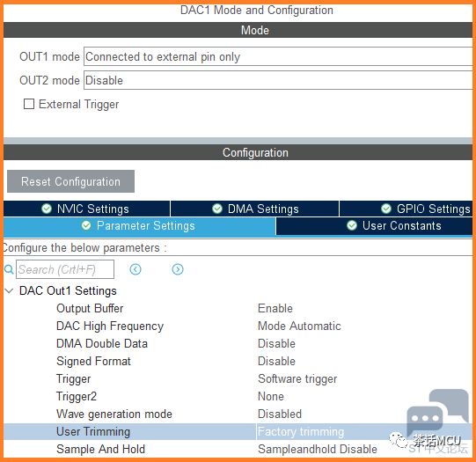Viewport: 476px width, 462px height.
Task: Click GPIO Settings green check icon
Action: click(x=386, y=209)
